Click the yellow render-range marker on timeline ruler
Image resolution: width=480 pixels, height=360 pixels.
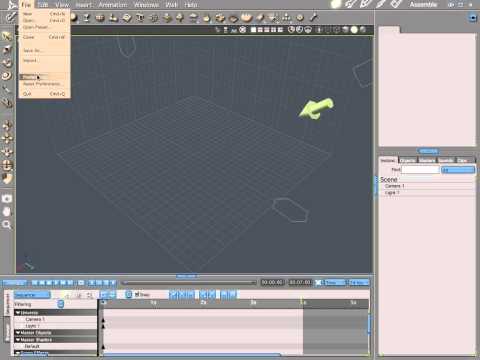[x=302, y=302]
